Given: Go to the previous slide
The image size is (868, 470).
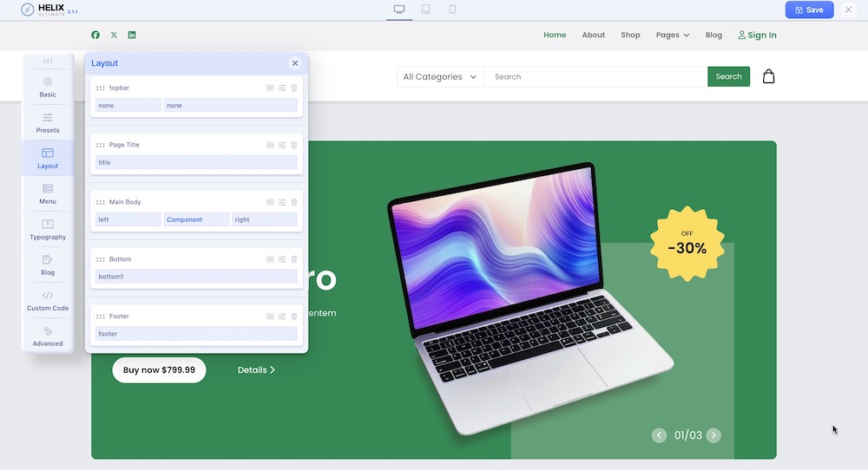Looking at the screenshot, I should pos(659,435).
